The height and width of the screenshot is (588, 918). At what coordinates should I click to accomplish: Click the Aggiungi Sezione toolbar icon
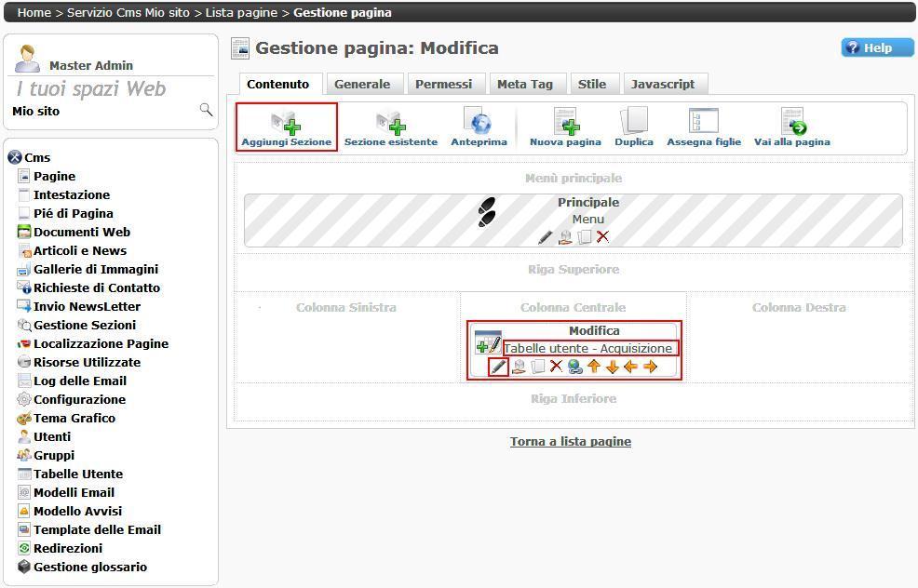click(x=286, y=125)
